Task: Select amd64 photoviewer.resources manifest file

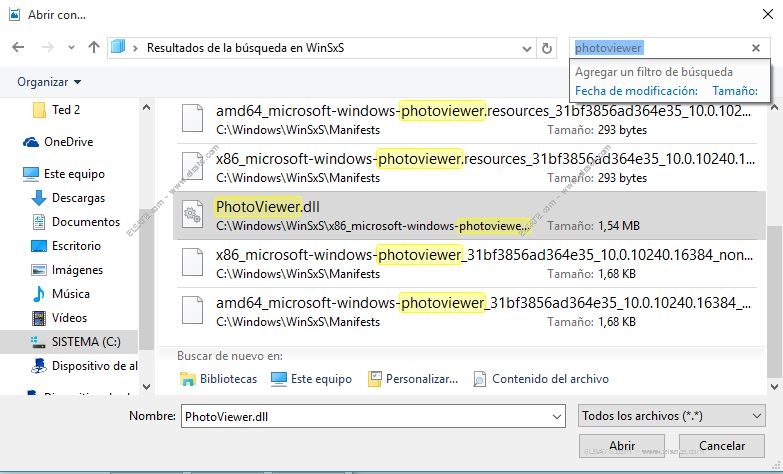Action: pyautogui.click(x=469, y=120)
